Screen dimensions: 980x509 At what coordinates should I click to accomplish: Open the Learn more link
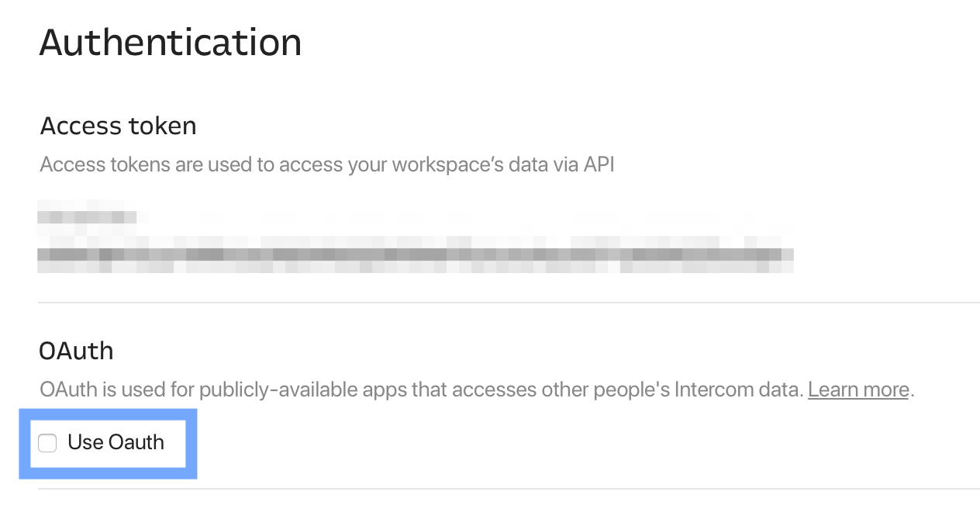pos(858,389)
